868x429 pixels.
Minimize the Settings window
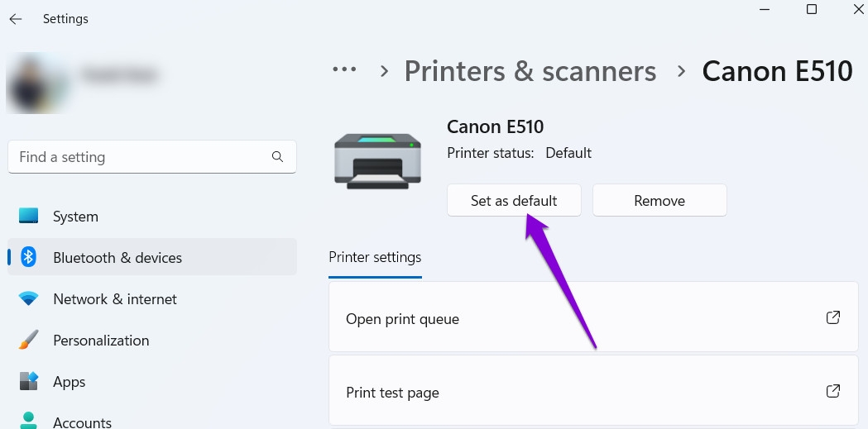(765, 9)
